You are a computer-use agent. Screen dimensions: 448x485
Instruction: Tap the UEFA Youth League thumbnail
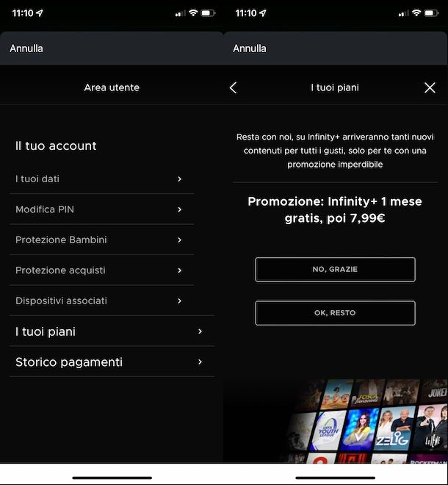pyautogui.click(x=328, y=429)
